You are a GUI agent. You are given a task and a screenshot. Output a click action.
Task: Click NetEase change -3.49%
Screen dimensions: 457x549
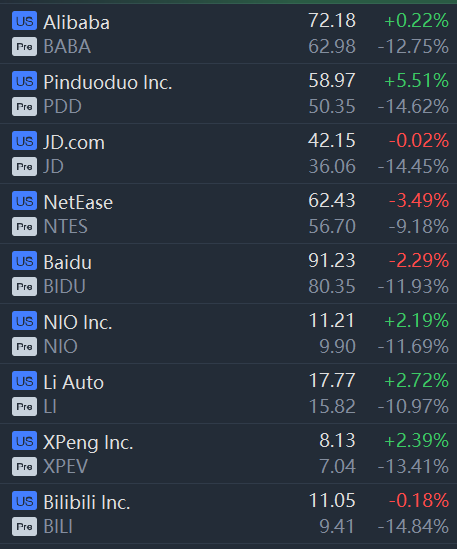pyautogui.click(x=419, y=201)
